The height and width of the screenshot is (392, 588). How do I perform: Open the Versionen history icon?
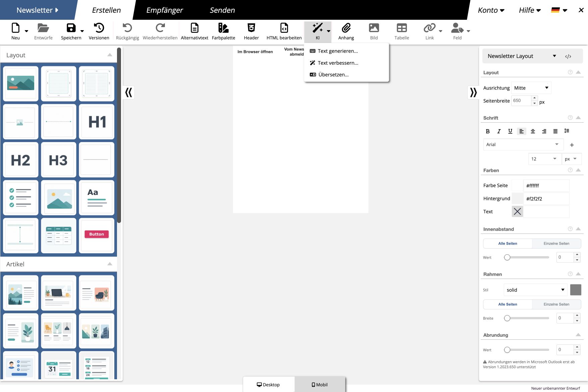[x=99, y=28]
